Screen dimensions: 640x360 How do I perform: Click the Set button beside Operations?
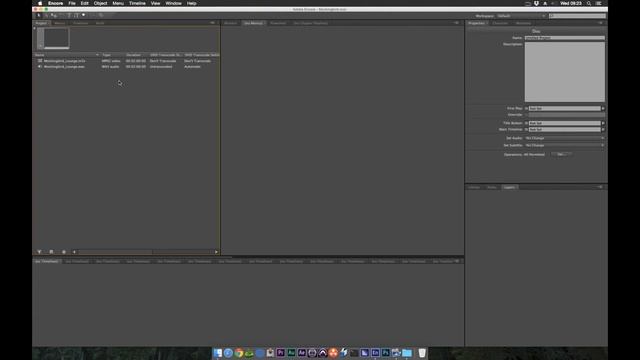(561, 154)
